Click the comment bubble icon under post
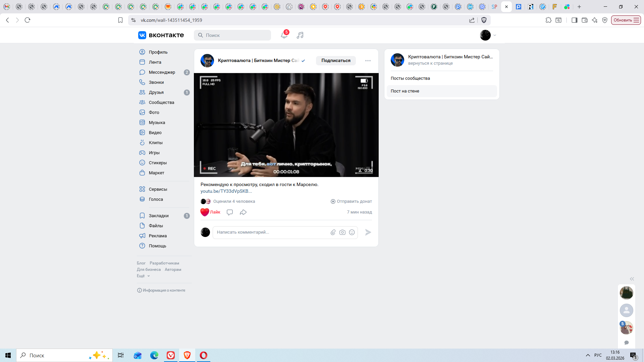This screenshot has height=362, width=644. (230, 212)
